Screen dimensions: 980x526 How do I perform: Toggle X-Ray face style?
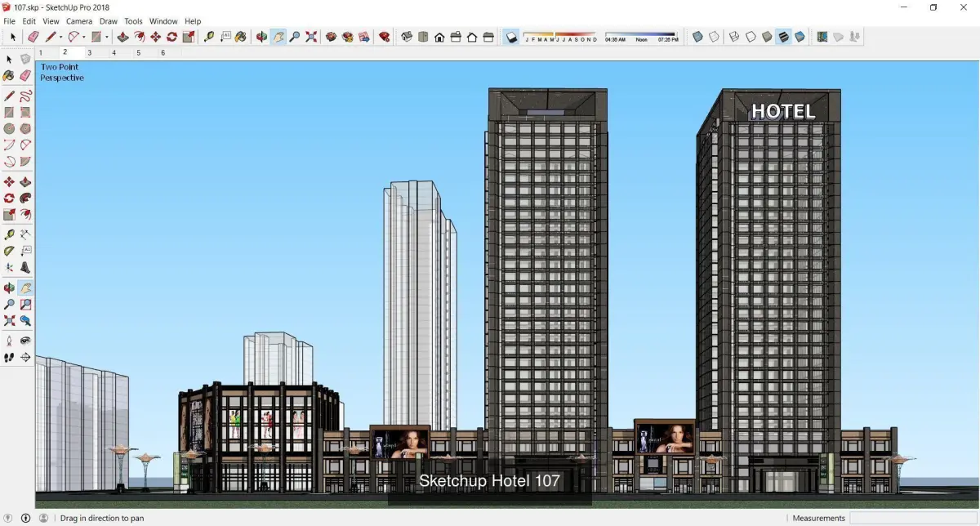point(697,37)
